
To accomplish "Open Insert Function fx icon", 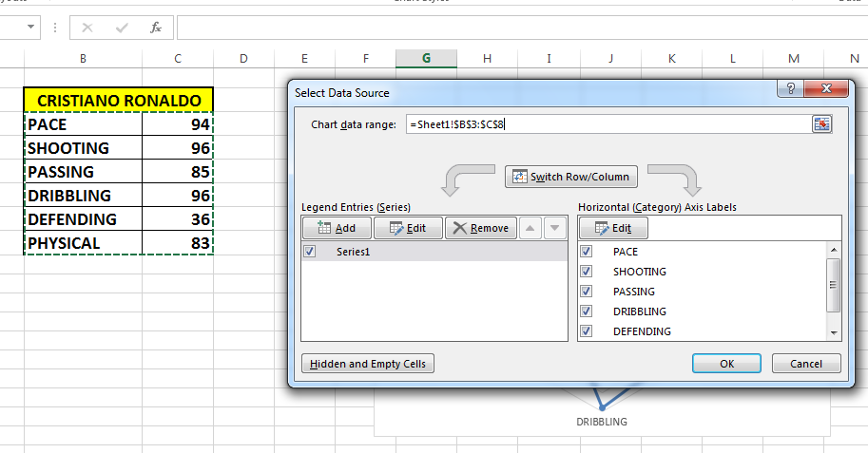I will click(156, 28).
